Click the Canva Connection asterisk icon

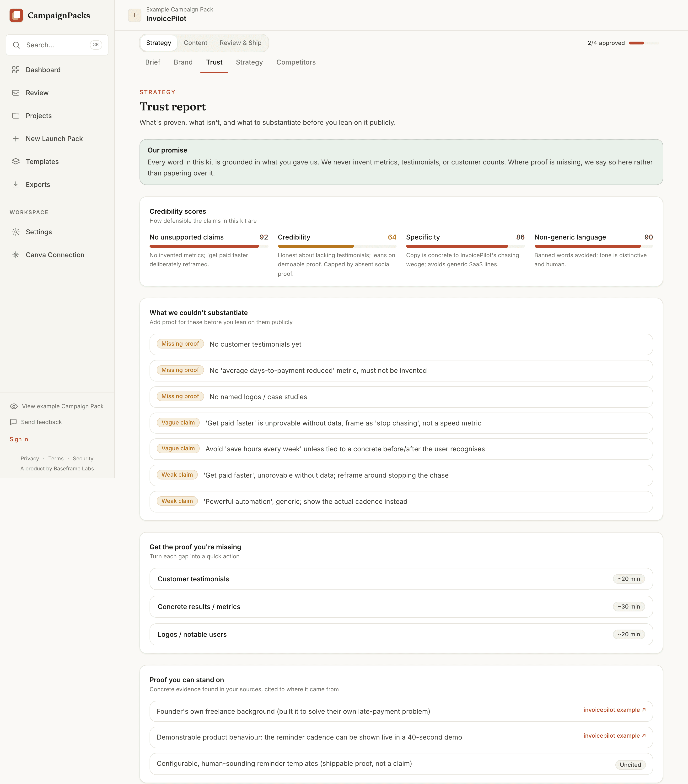[16, 255]
